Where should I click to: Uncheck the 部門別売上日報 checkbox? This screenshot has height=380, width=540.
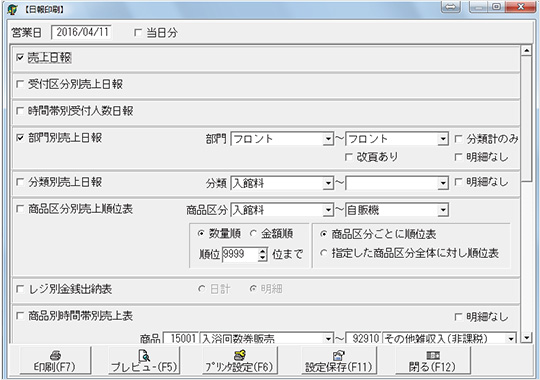pos(20,138)
